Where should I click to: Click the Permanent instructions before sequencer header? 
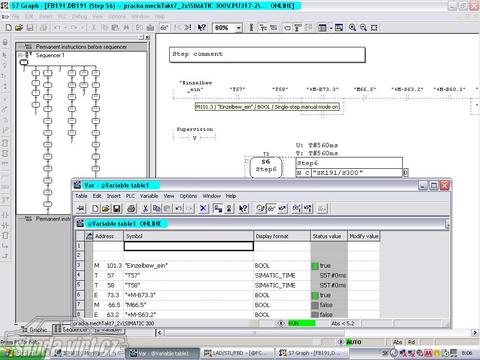(81, 47)
